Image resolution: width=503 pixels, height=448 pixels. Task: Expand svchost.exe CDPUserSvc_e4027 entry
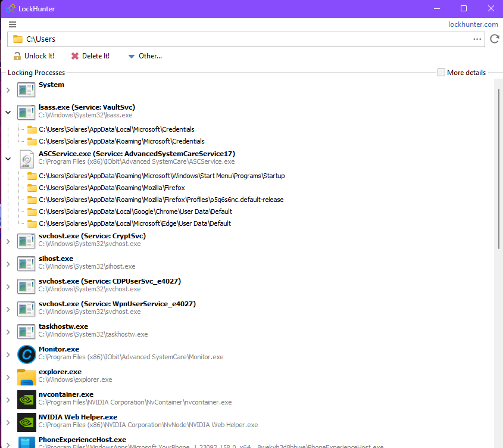point(8,287)
